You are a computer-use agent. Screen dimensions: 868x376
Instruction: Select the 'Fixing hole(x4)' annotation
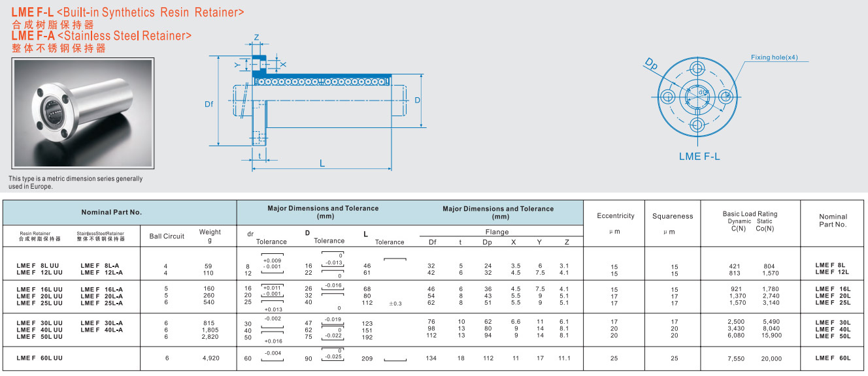click(x=775, y=57)
